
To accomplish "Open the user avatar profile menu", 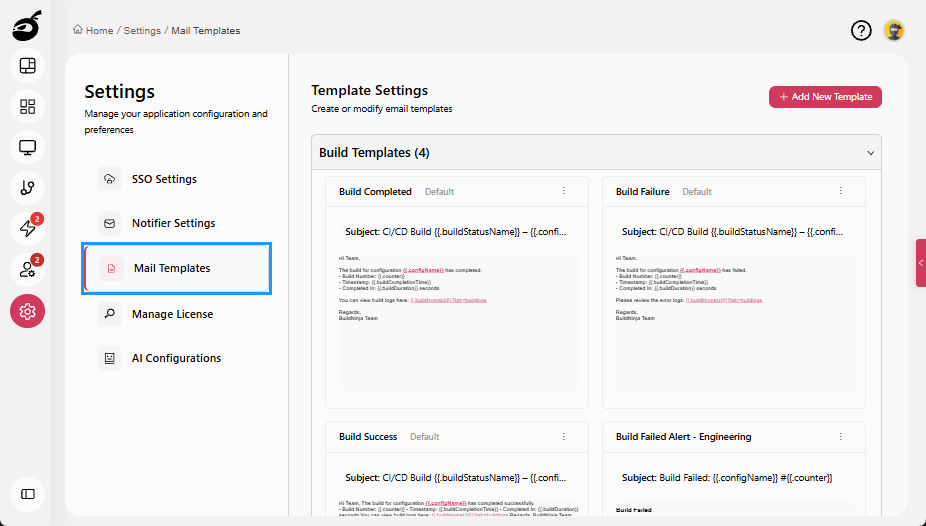I will [894, 30].
